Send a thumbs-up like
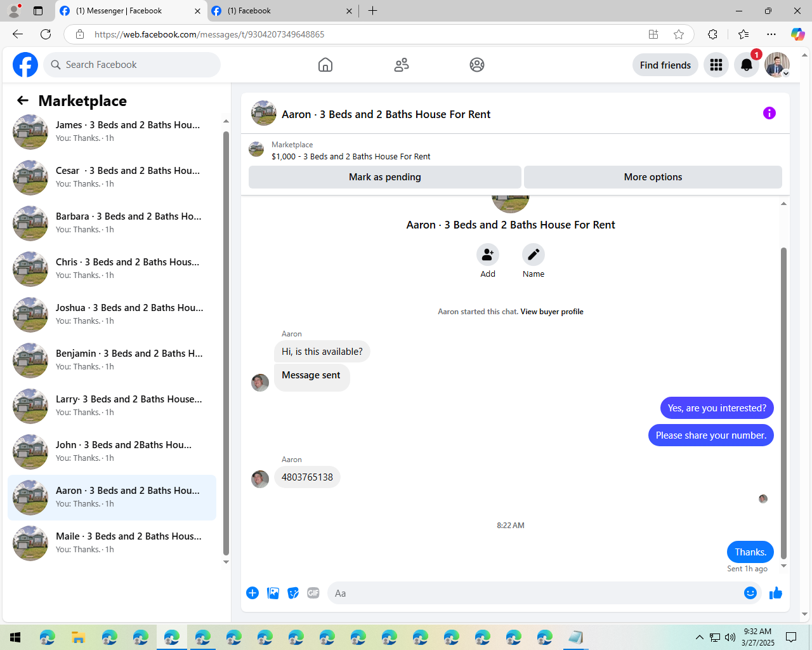This screenshot has width=812, height=650. click(776, 593)
